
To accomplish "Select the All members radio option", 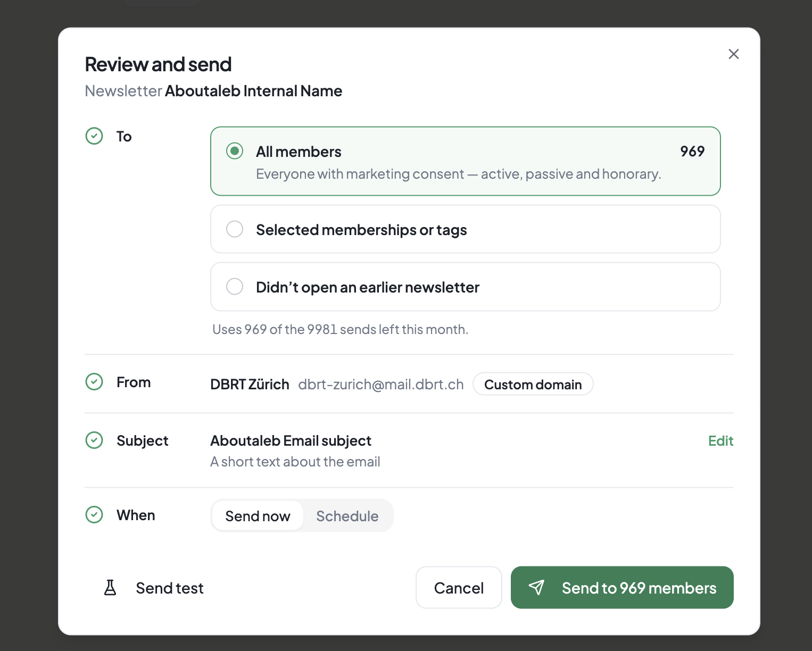I will tap(235, 151).
